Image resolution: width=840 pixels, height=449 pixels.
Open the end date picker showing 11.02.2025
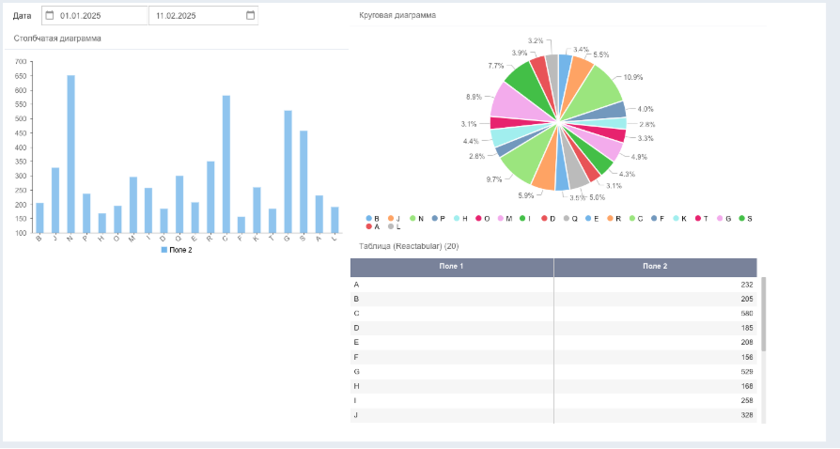tap(195, 16)
